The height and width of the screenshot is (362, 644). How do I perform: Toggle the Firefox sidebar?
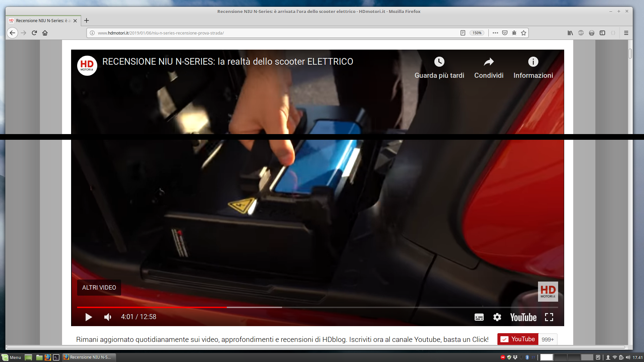tap(602, 33)
